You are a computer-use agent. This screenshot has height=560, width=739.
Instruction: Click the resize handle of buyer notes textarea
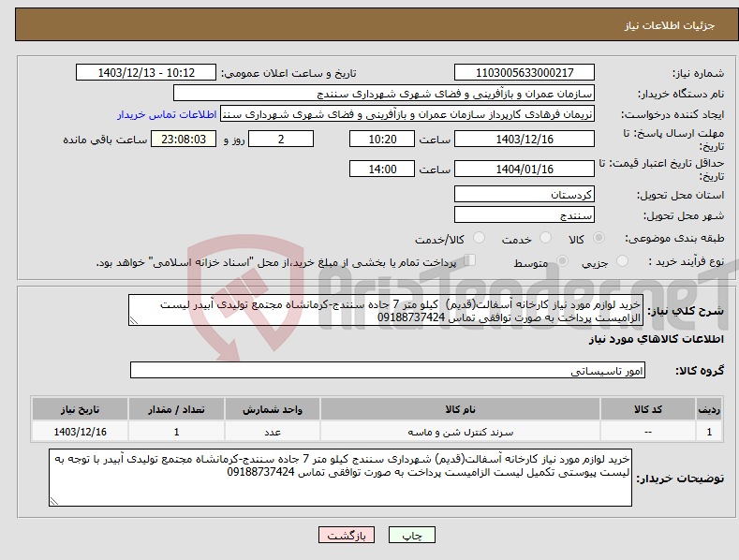tap(54, 501)
